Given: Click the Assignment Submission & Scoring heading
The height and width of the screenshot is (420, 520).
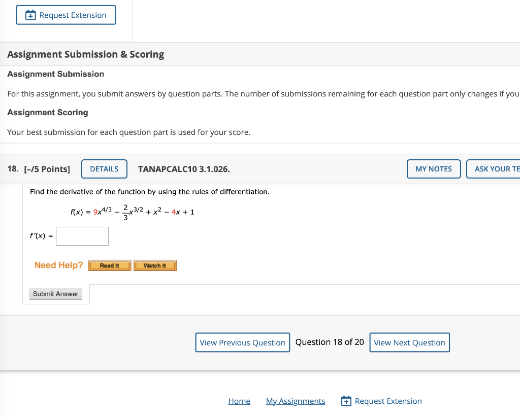Looking at the screenshot, I should 85,54.
